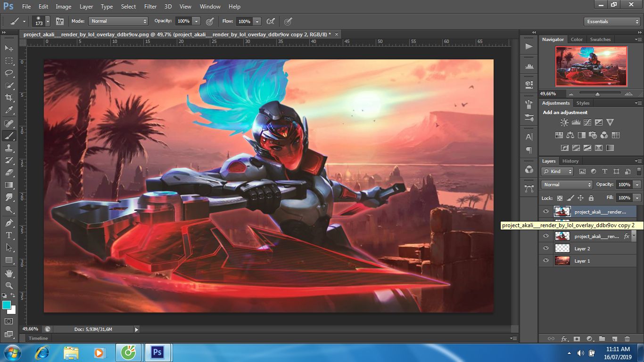644x362 pixels.
Task: Select the Eraser tool
Action: [9, 173]
